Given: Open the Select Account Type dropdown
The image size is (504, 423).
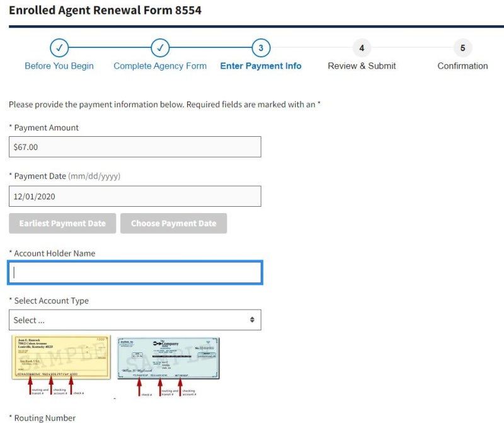Looking at the screenshot, I should point(135,320).
